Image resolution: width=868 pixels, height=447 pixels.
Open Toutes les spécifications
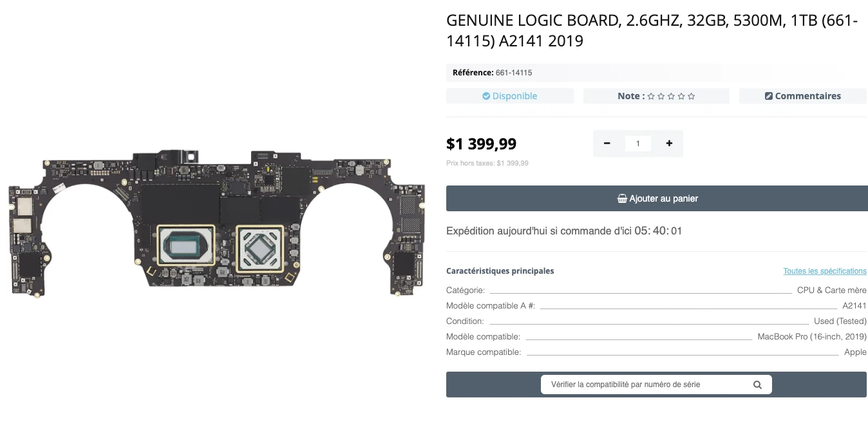coord(825,271)
